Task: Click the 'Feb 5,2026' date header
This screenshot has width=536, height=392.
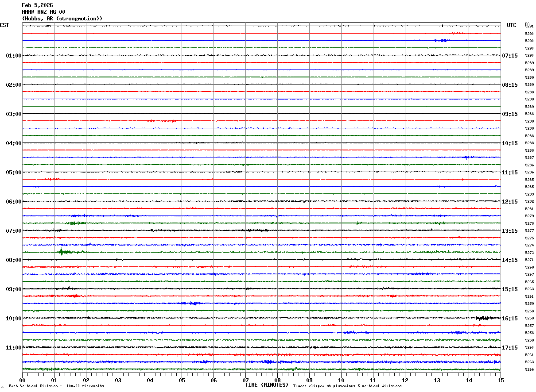Action: [37, 5]
